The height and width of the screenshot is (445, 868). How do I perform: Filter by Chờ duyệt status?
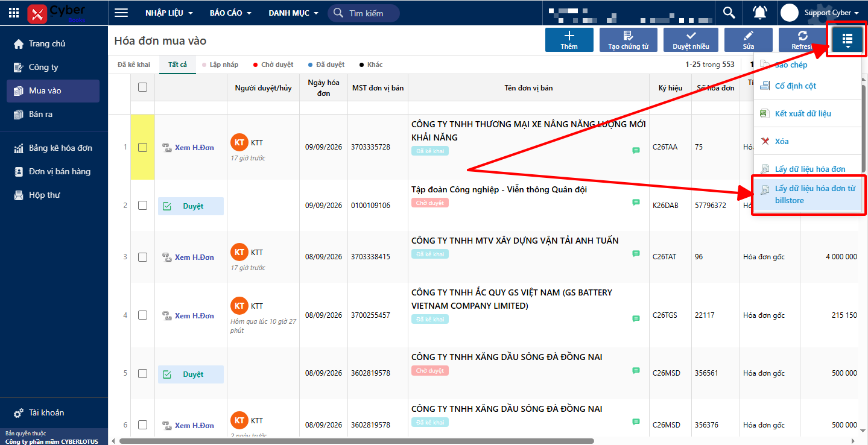[273, 65]
